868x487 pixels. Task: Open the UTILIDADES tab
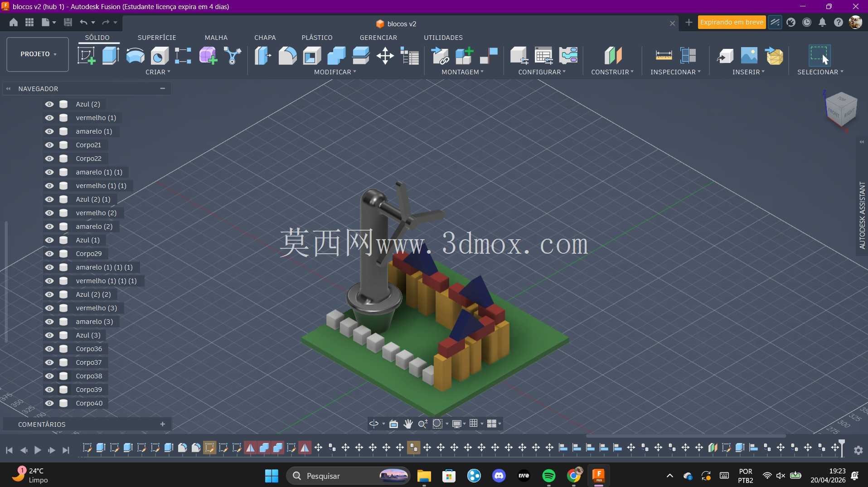click(443, 38)
